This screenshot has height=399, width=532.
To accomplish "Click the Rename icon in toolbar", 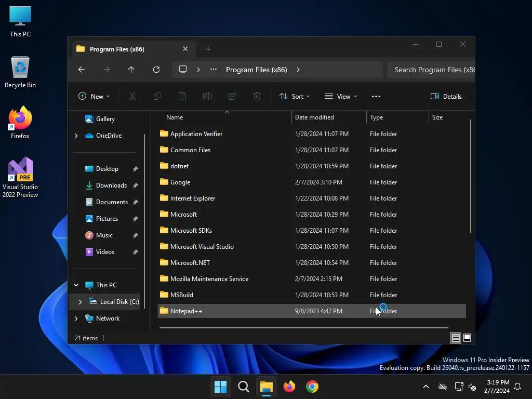I will point(207,96).
